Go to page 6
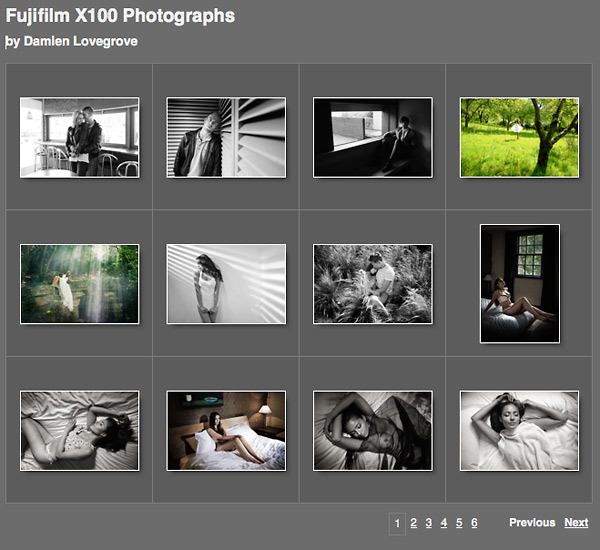 point(474,523)
